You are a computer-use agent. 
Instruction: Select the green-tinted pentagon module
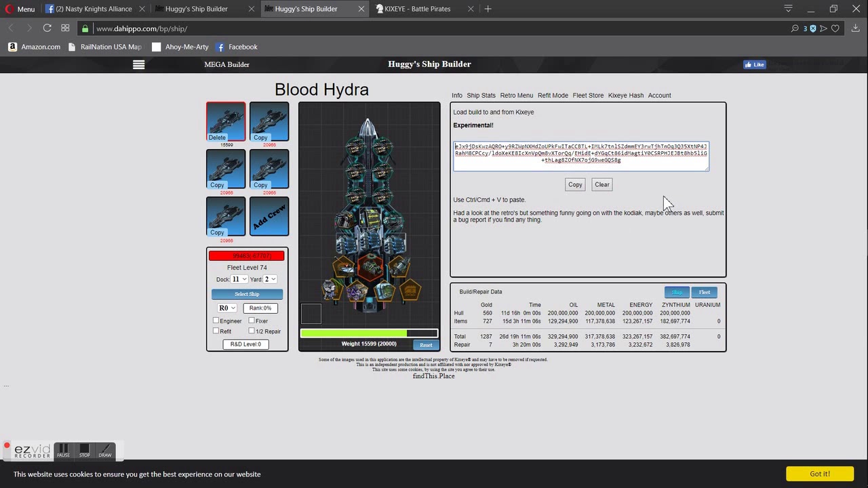tap(384, 292)
